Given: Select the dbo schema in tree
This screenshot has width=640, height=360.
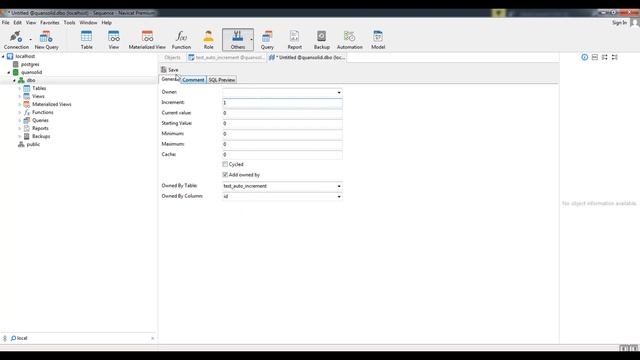Looking at the screenshot, I should tap(31, 80).
